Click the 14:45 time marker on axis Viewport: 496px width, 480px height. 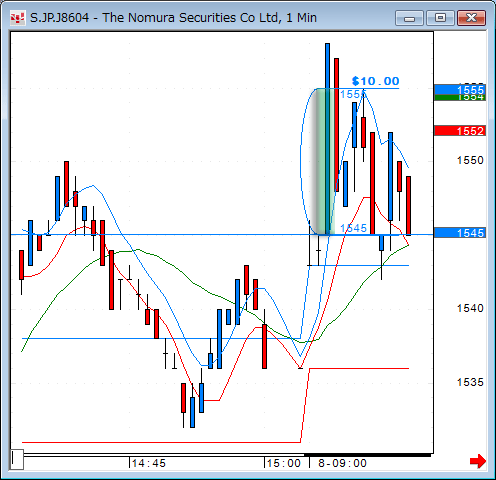point(148,463)
